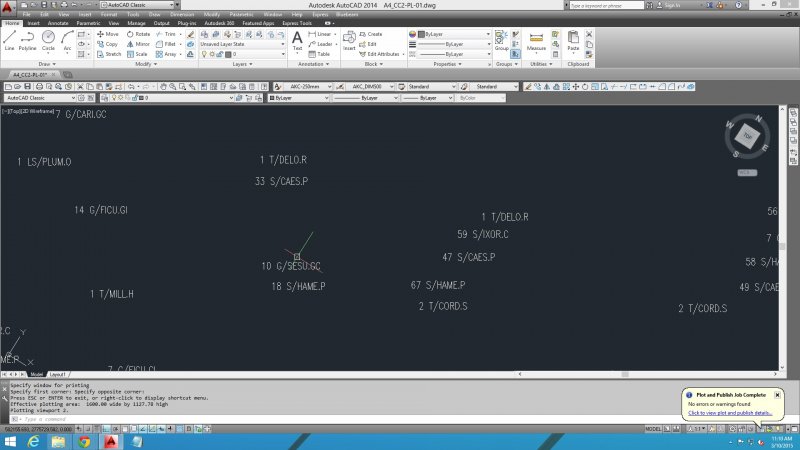Add a Leader annotation
Image resolution: width=800 pixels, height=450 pixels.
coord(320,44)
